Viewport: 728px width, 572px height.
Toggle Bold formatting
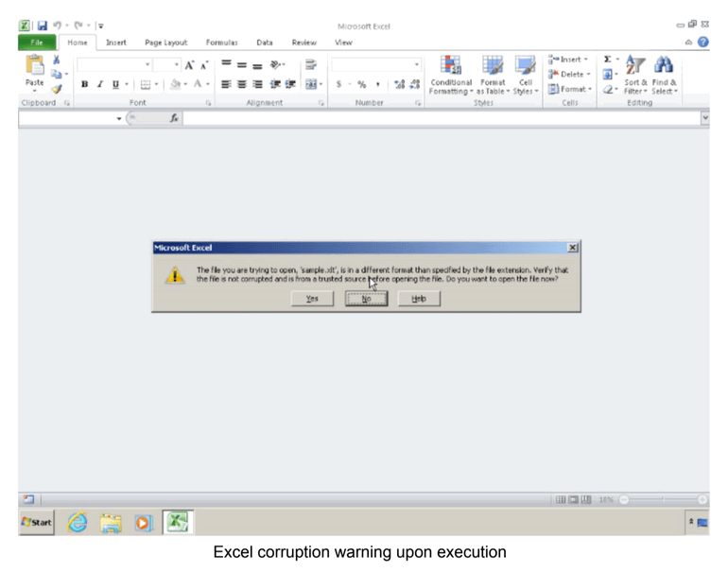(84, 84)
